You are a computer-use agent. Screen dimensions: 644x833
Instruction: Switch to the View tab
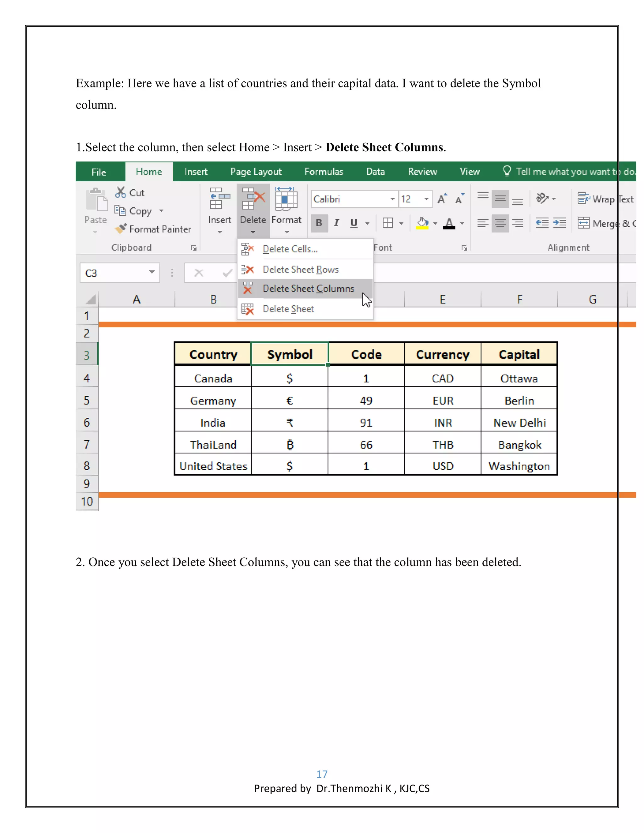pyautogui.click(x=470, y=172)
